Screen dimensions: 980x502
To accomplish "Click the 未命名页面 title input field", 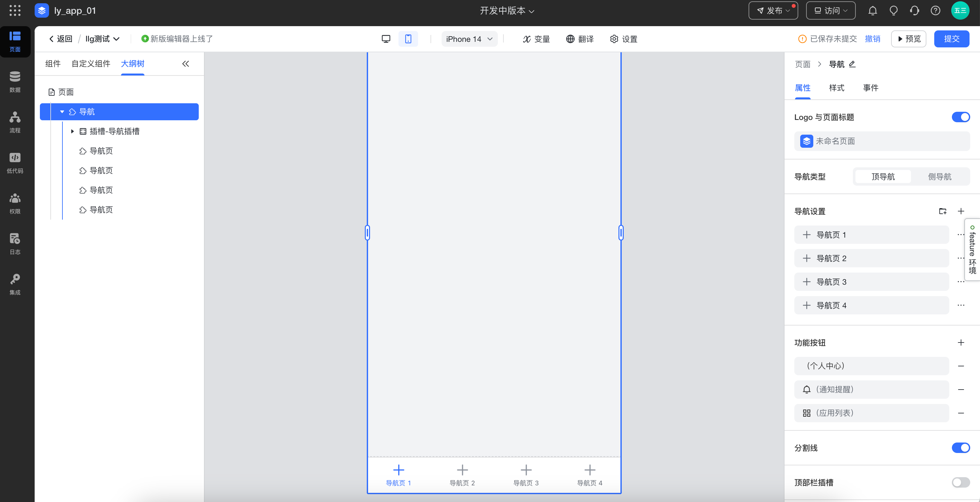I will (882, 141).
